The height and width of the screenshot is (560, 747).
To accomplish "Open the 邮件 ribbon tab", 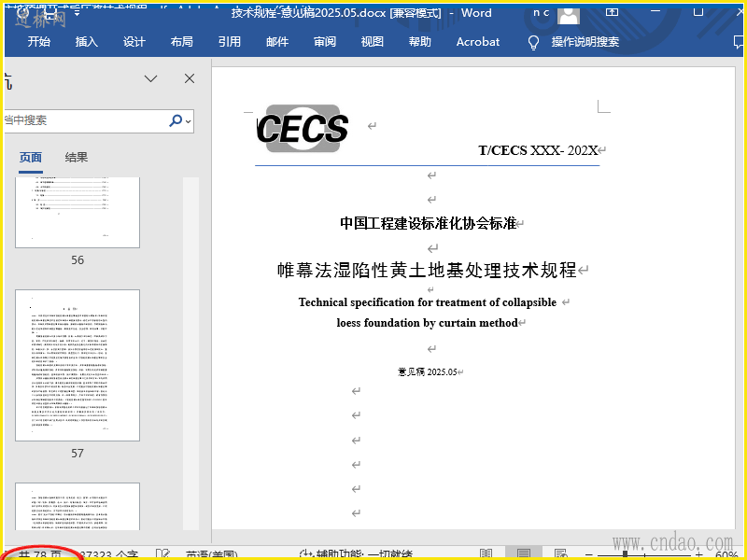I will click(277, 42).
